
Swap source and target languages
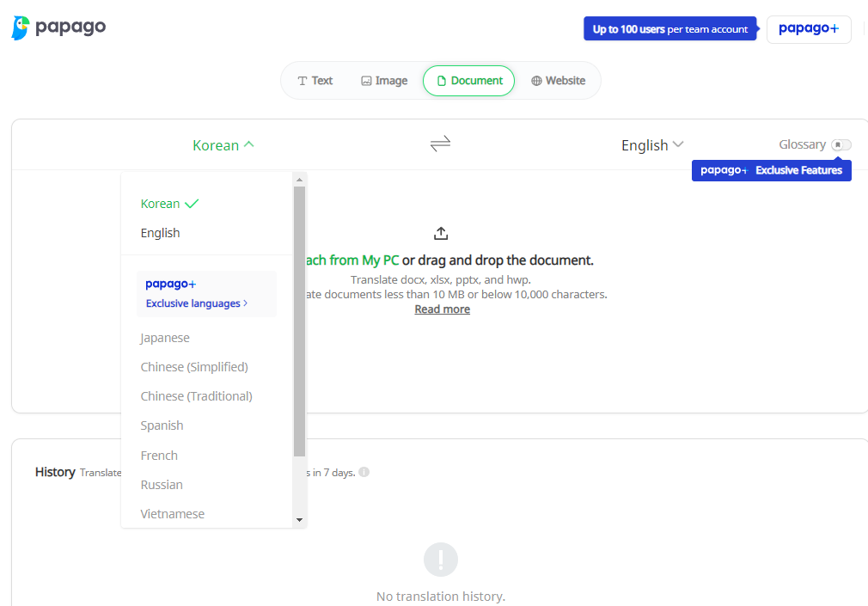click(440, 144)
